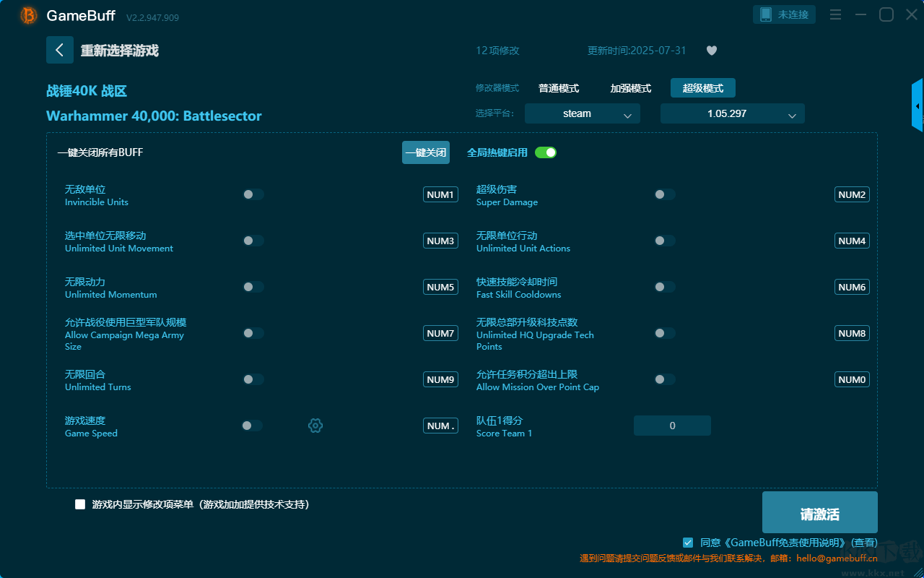Go back using the arrow icon
The width and height of the screenshot is (924, 578).
[x=60, y=50]
